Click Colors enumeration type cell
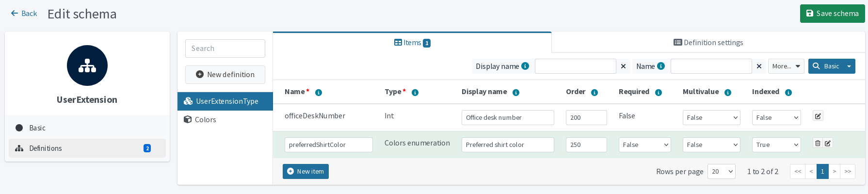 417,143
